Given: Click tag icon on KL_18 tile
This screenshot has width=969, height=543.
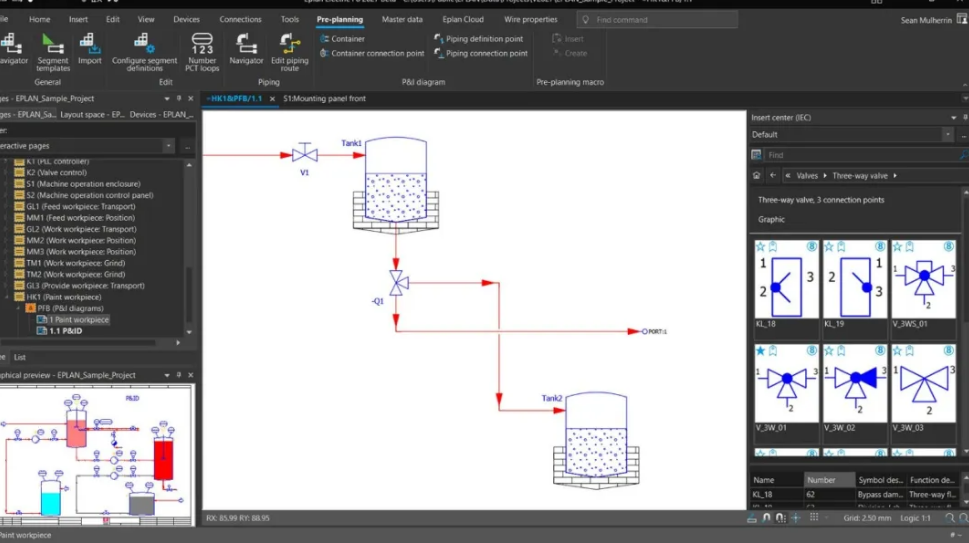Looking at the screenshot, I should click(772, 246).
